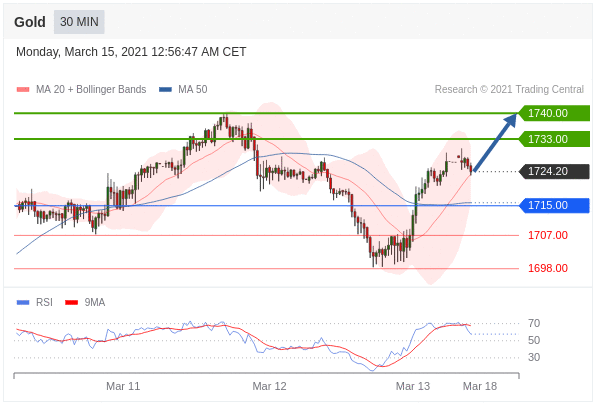Image resolution: width=598 pixels, height=407 pixels.
Task: Click the 1698.00 support level label
Action: [548, 268]
